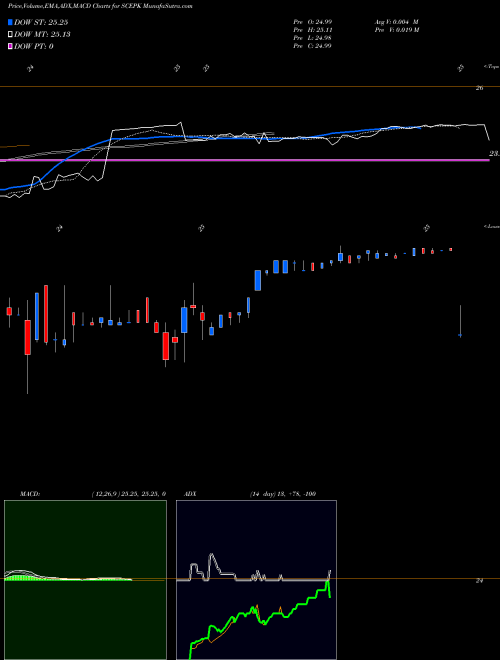The height and width of the screenshot is (660, 500).
Task: Select the DOW MT: 25.13 label
Action: (42, 35)
